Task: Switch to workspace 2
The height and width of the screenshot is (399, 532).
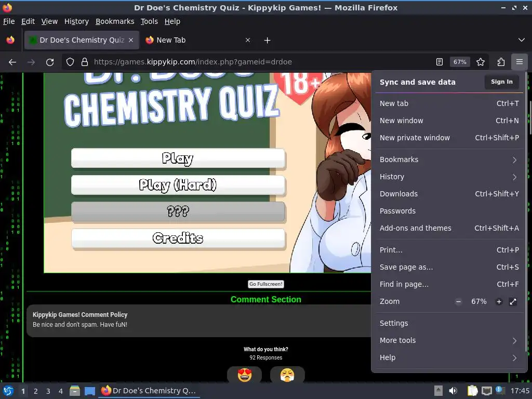Action: coord(36,391)
